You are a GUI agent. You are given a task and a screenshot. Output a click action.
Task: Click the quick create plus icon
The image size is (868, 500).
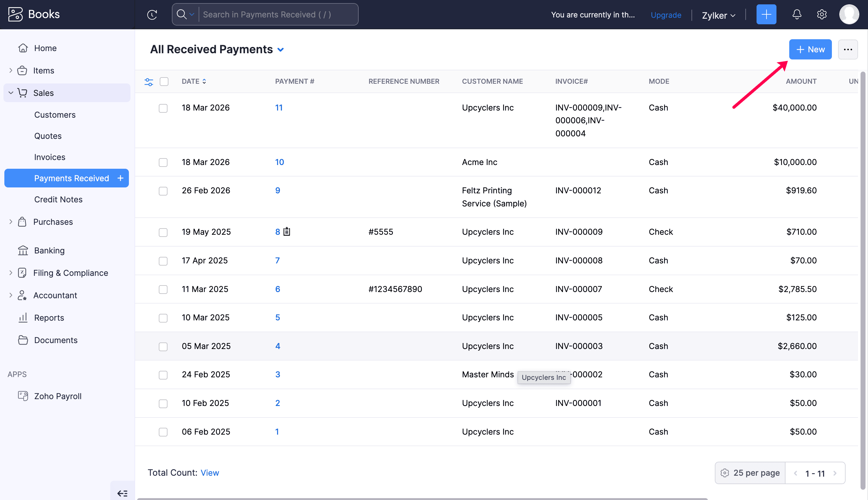[x=766, y=14]
